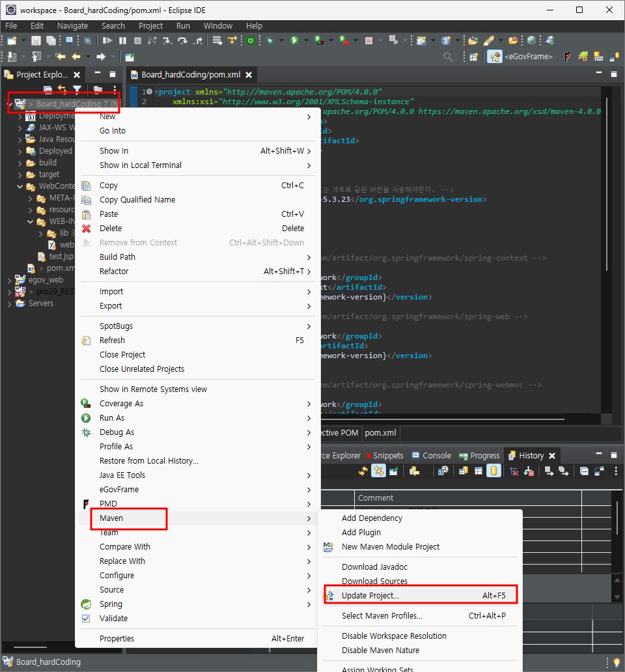625x672 pixels.
Task: Click the Project Explorer filter funnel icon
Action: (x=77, y=90)
